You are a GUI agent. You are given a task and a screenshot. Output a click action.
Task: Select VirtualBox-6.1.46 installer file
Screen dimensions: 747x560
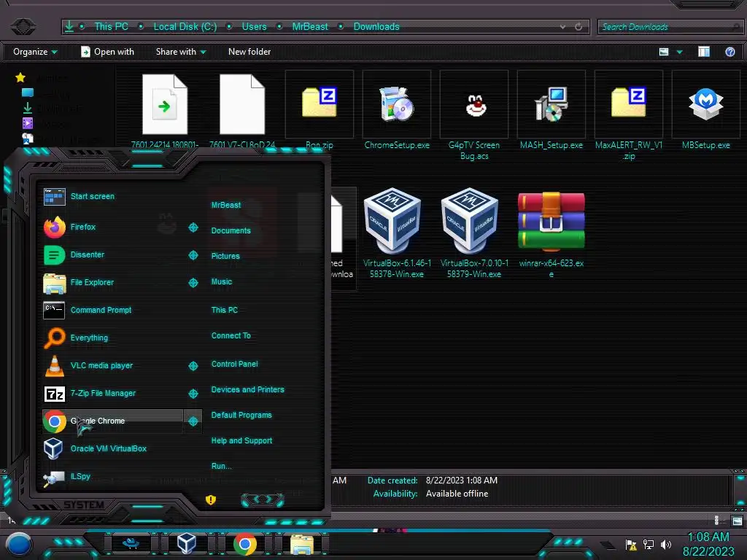(x=397, y=233)
